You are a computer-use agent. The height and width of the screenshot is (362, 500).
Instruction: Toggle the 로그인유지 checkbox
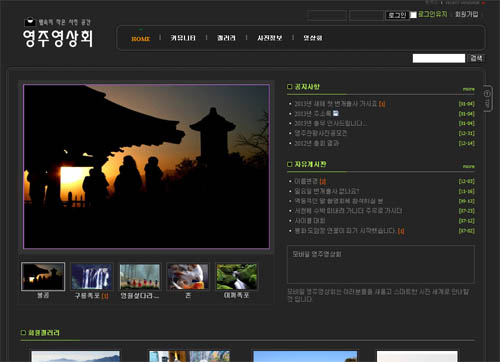[413, 15]
